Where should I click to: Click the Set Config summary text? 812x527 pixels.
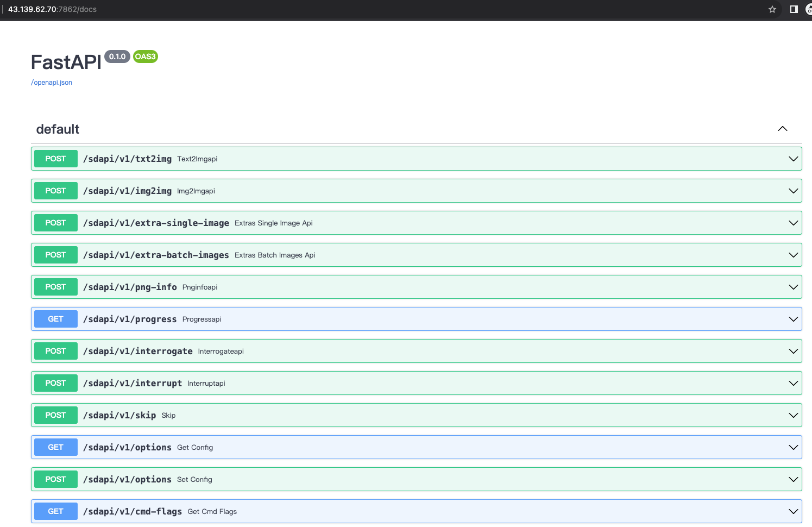click(194, 480)
